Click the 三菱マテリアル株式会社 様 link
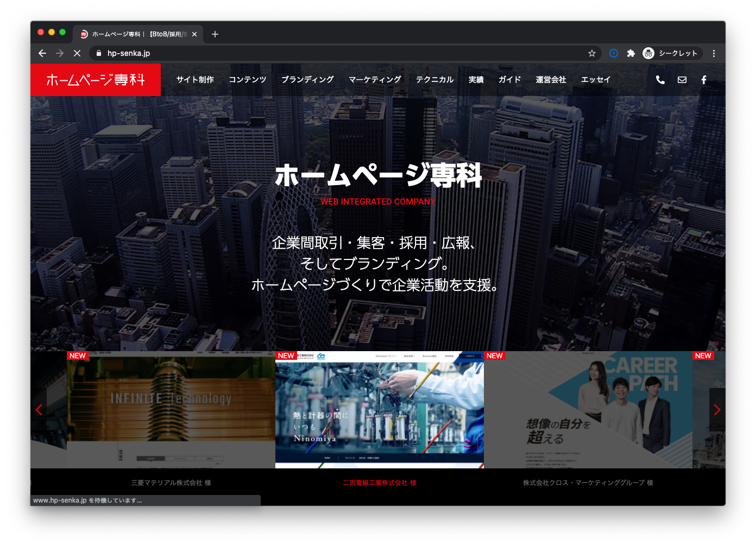This screenshot has height=546, width=756. tap(171, 482)
